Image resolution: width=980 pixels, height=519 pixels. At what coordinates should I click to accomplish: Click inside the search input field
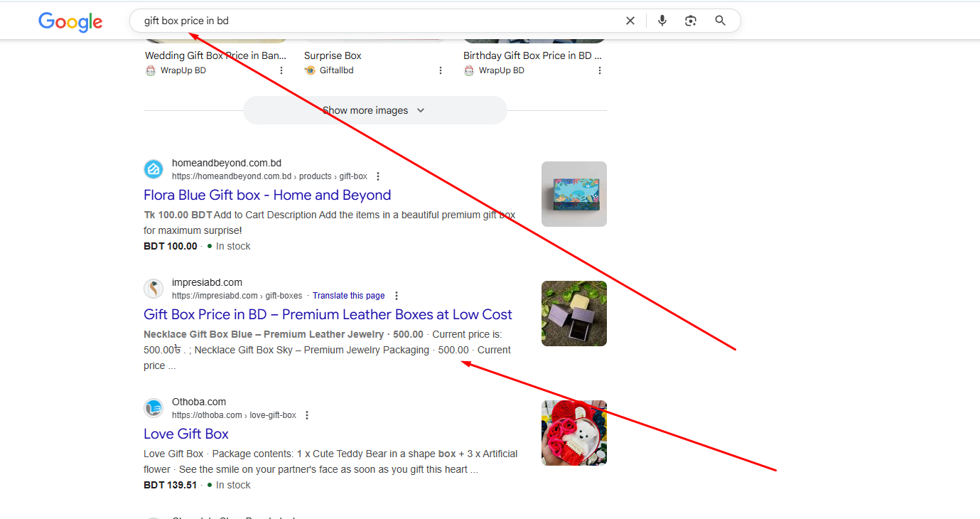(377, 21)
